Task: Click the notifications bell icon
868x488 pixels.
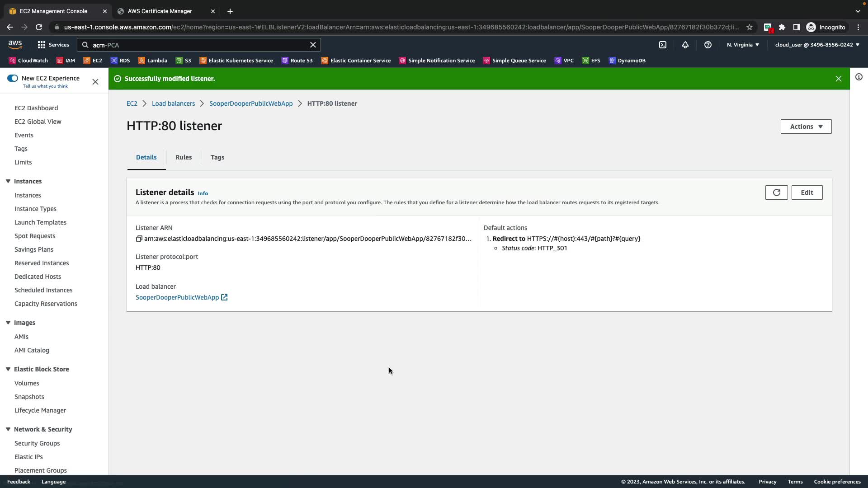Action: tap(685, 45)
